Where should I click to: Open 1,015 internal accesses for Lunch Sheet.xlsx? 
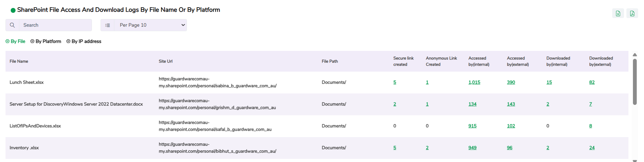(x=474, y=82)
